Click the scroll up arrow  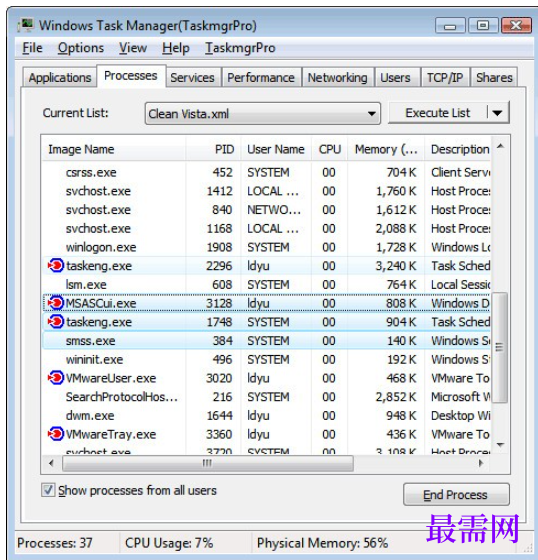pyautogui.click(x=500, y=146)
